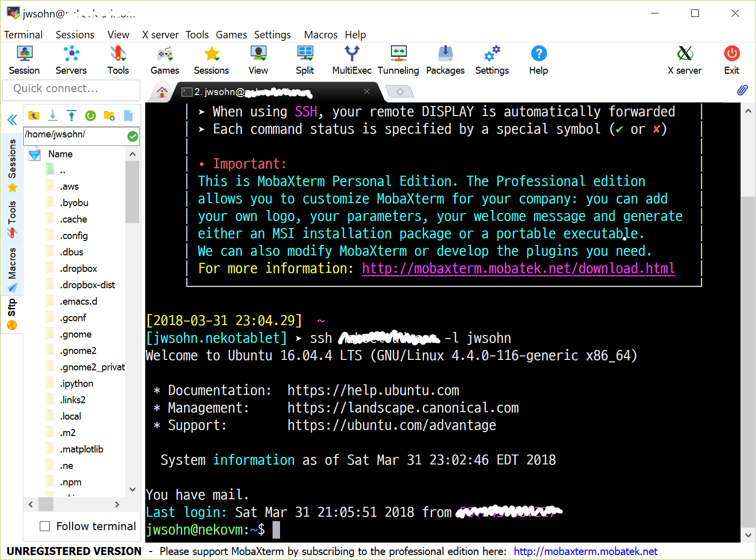Viewport: 756px width, 560px height.
Task: Enable the Follow terminal checkbox
Action: tap(45, 526)
